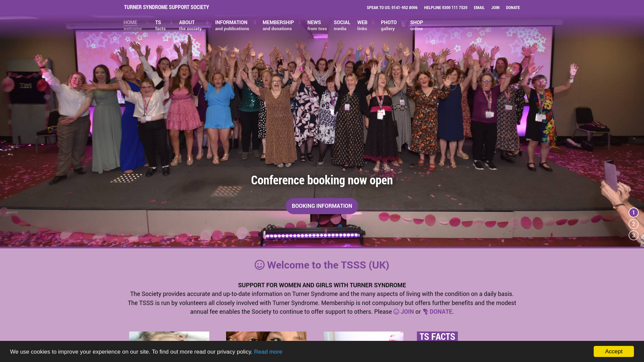The image size is (644, 362).
Task: Open MEMBERSHIP and donations menu item
Action: (278, 25)
